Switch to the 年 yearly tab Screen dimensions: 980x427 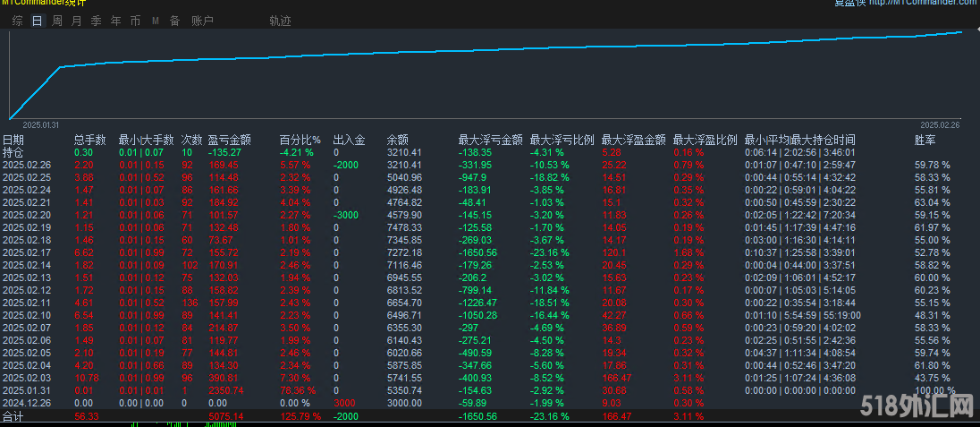(115, 21)
